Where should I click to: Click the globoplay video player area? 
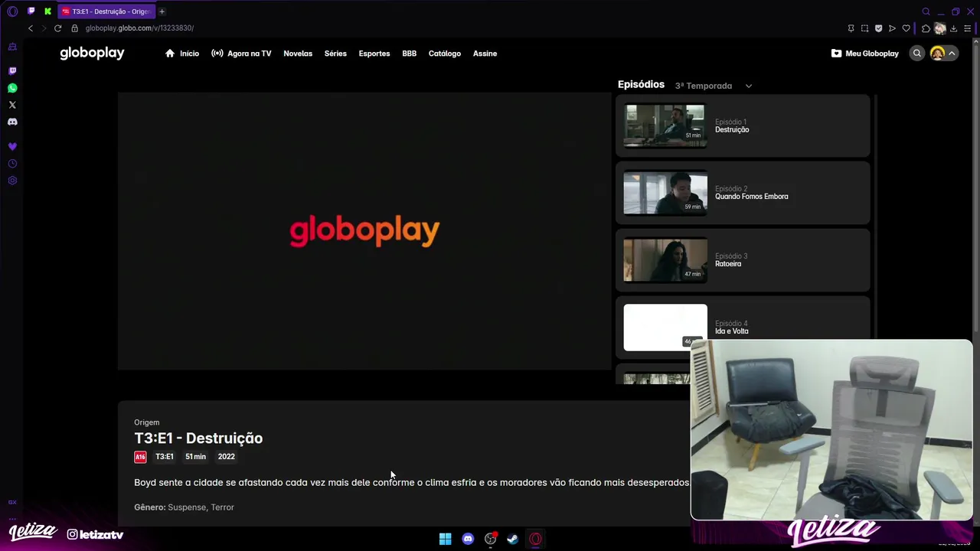364,231
